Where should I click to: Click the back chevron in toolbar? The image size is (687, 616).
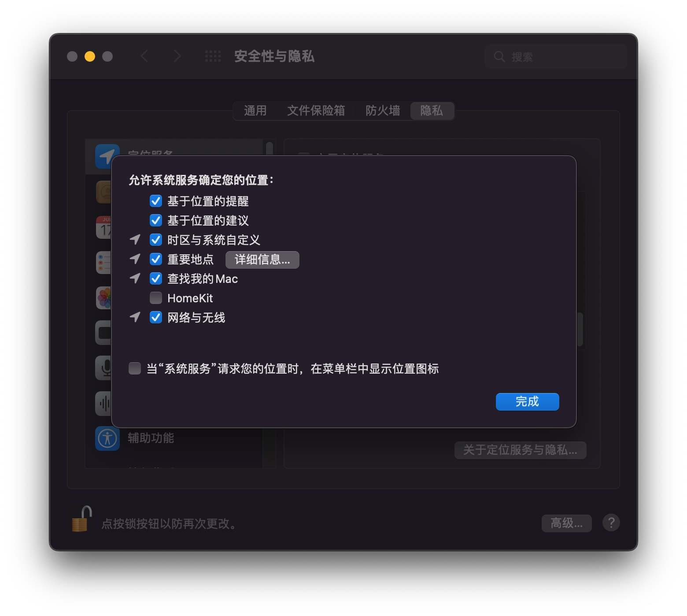(x=144, y=56)
